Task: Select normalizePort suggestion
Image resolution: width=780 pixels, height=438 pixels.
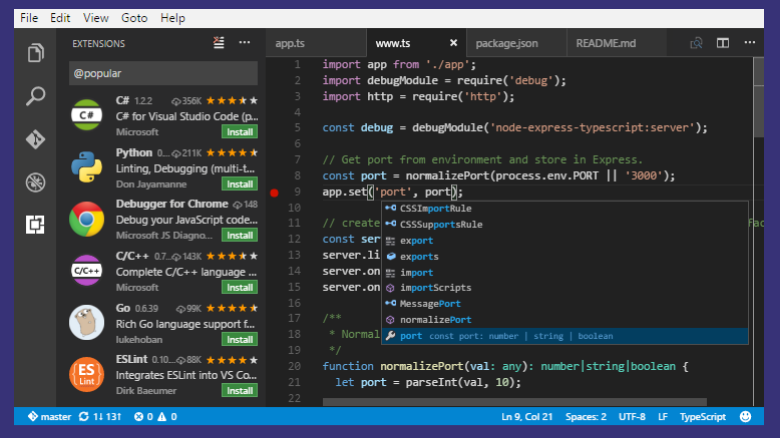Action: coord(565,320)
